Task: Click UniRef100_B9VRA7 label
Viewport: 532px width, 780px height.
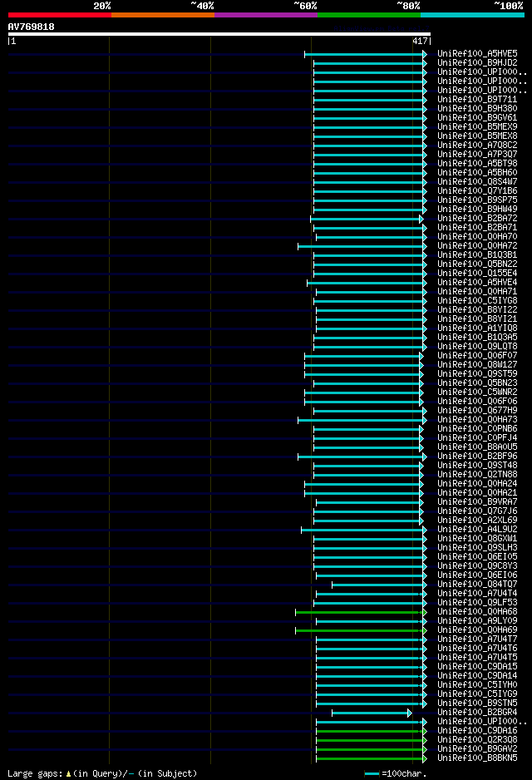Action: click(x=477, y=502)
